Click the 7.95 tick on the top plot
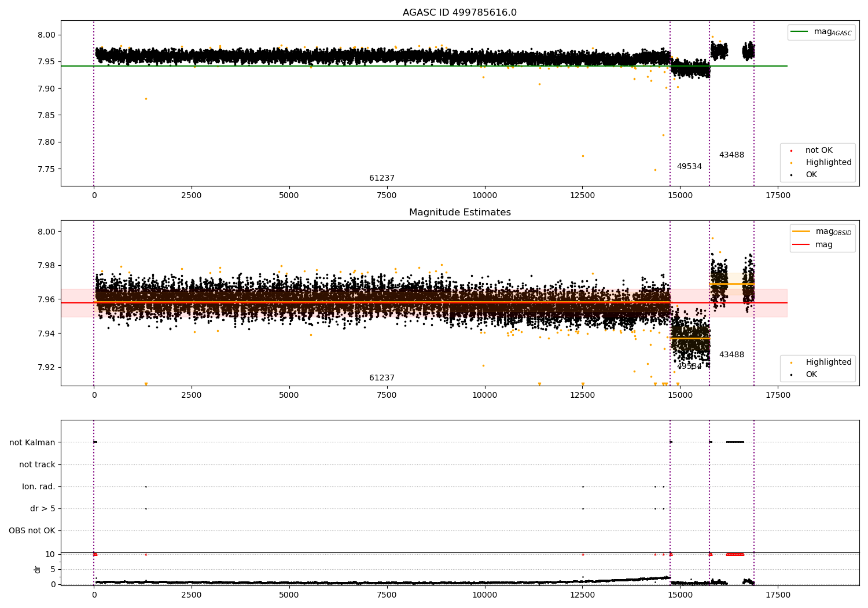 click(47, 61)
